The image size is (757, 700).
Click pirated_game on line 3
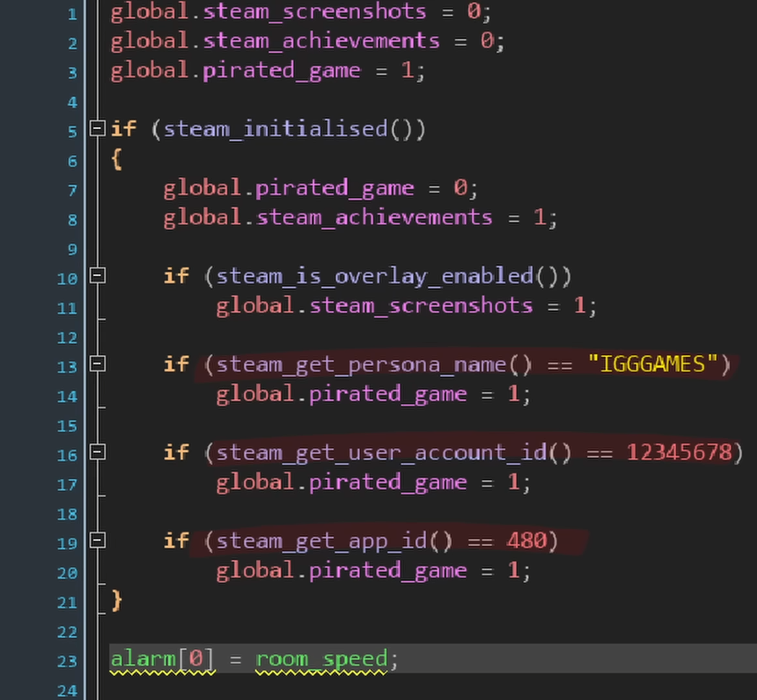pyautogui.click(x=281, y=71)
